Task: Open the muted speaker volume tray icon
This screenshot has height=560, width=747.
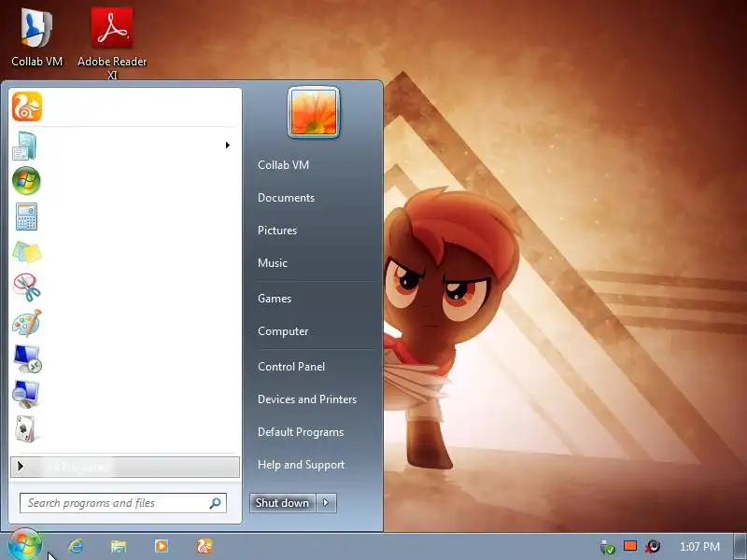Action: [x=653, y=546]
